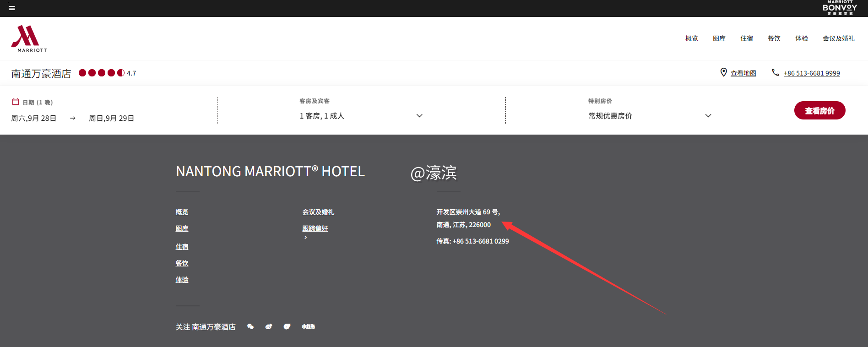Click the 日期 (1 晚) label
Screen dimensions: 868x347
coord(38,102)
